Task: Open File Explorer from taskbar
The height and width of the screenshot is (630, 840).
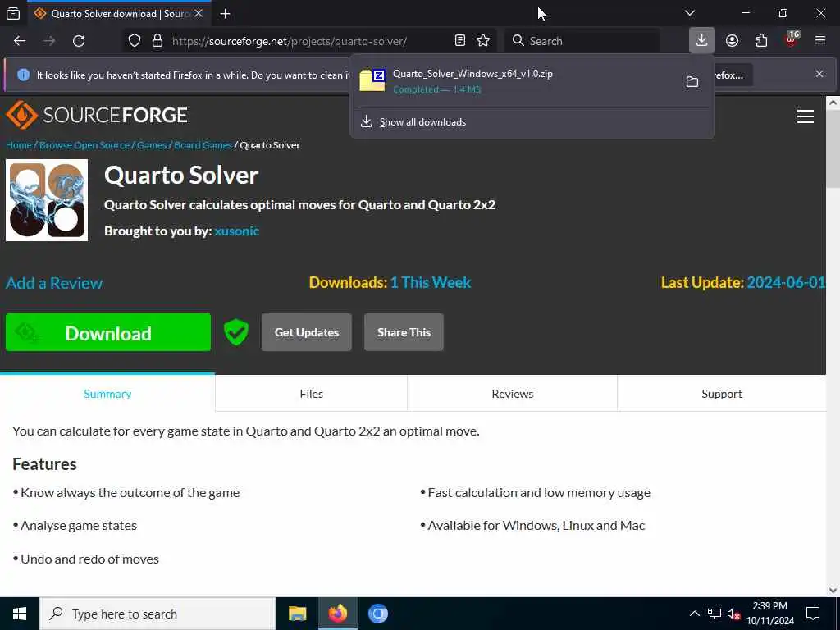Action: coord(297,614)
